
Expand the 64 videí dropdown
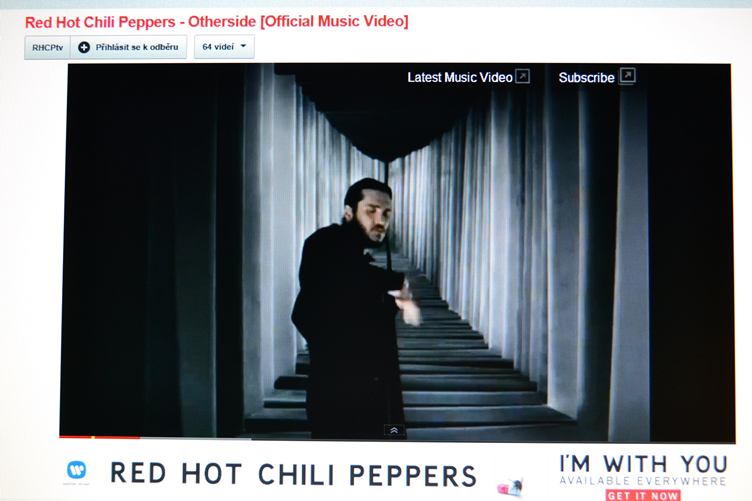point(224,47)
